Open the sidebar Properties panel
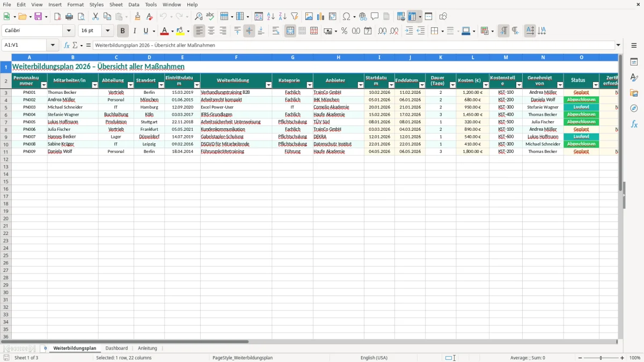This screenshot has height=362, width=644. click(634, 62)
